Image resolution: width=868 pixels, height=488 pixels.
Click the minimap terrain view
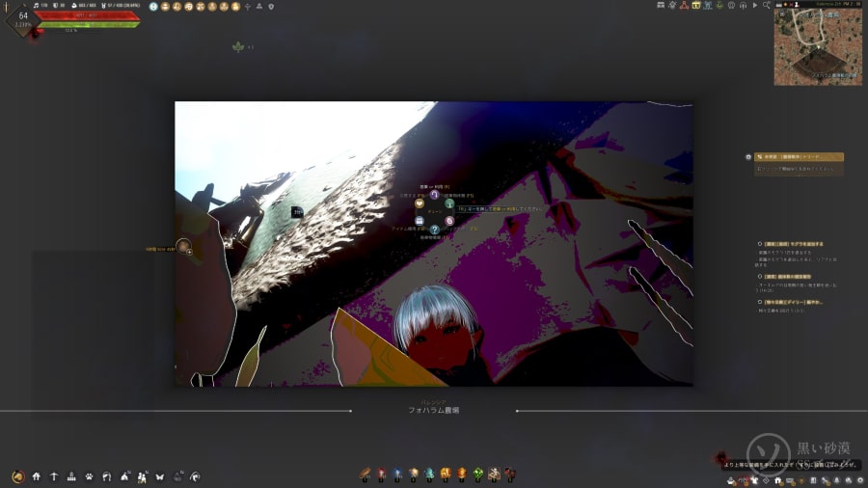(818, 47)
